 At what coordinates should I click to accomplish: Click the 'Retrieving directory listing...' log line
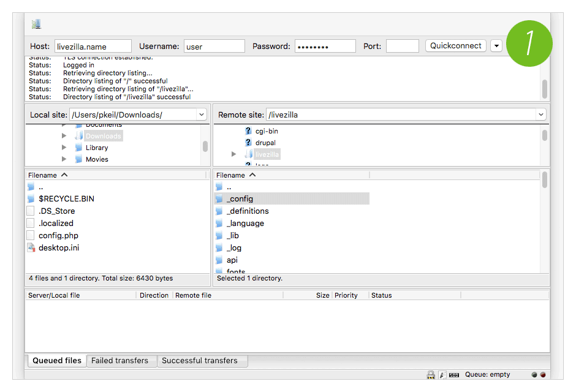click(x=108, y=73)
